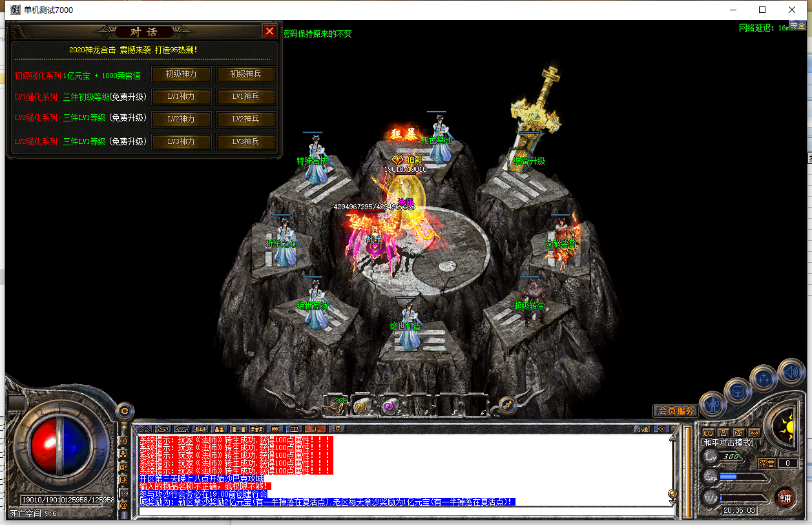Click the orange vertical bar beside chat
The image size is (812, 525).
tap(687, 471)
